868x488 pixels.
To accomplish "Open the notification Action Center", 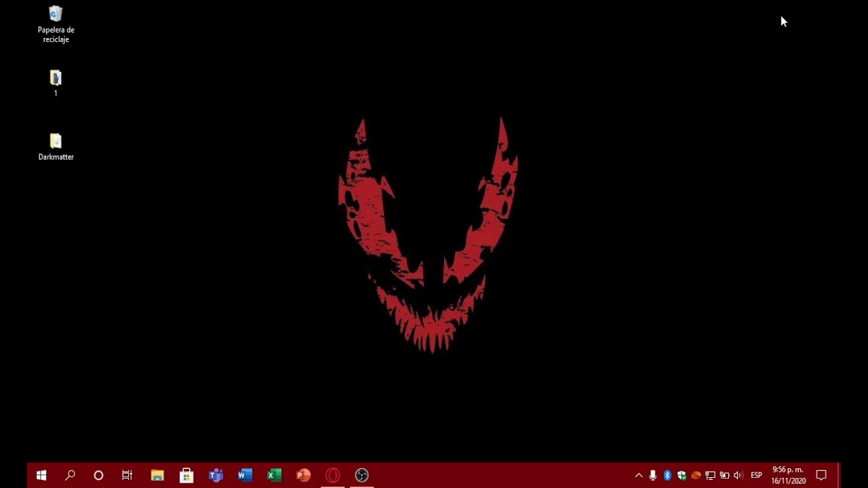I will (x=821, y=475).
